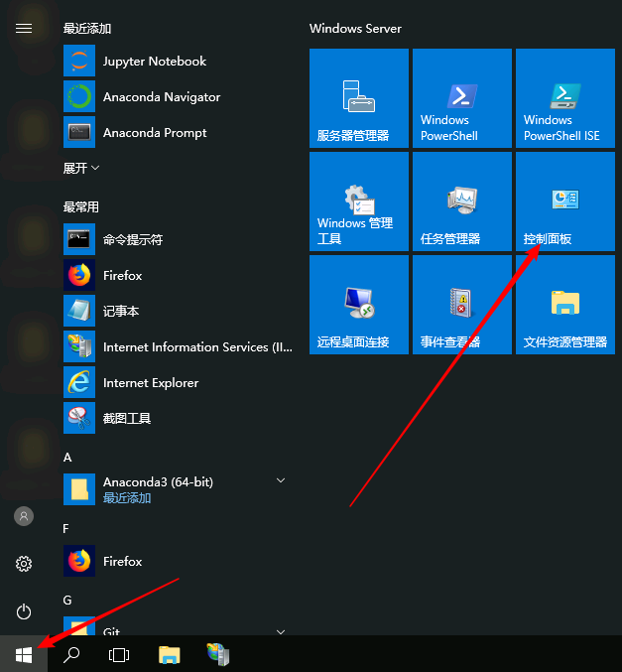Open Jupyter Notebook from recently added
This screenshot has width=622, height=672.
click(178, 61)
